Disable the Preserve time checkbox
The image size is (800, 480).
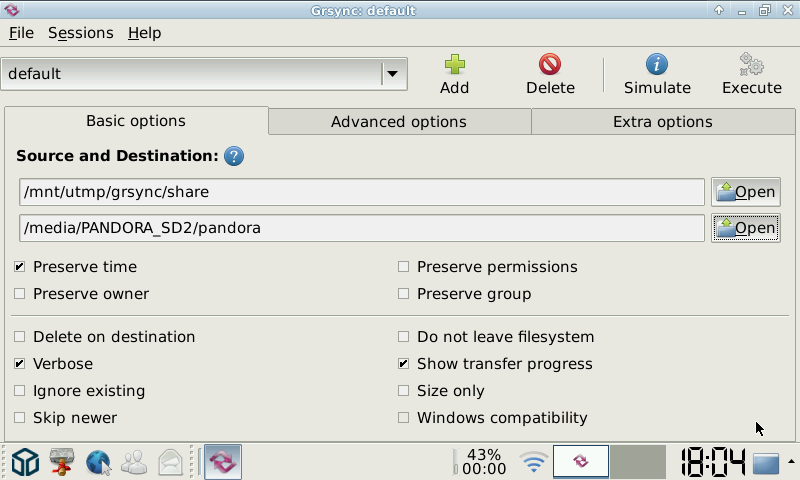coord(19,267)
